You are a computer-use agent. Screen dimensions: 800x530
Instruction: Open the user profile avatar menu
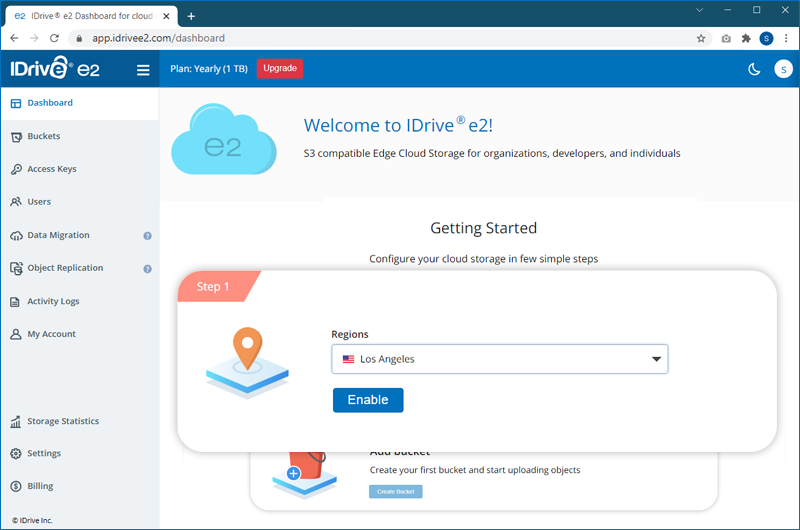(x=784, y=69)
